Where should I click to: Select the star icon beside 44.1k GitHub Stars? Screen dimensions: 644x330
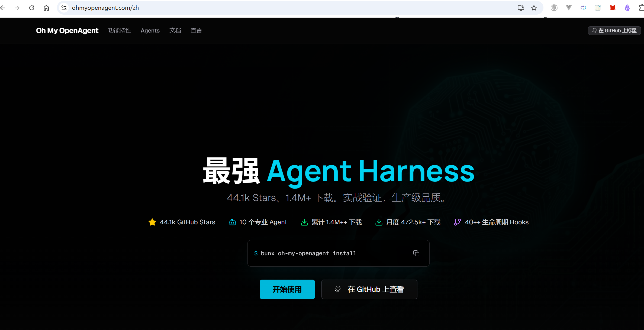coord(152,222)
